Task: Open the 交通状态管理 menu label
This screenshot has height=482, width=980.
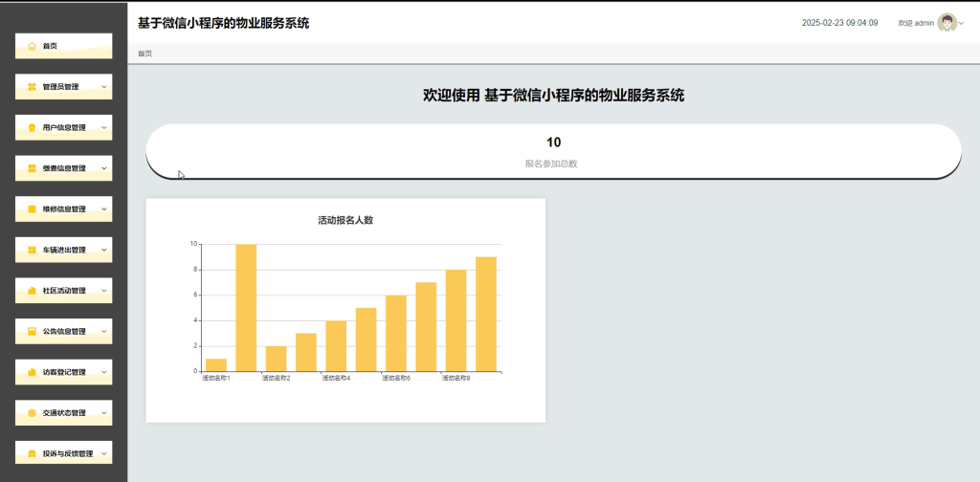Action: pos(64,413)
